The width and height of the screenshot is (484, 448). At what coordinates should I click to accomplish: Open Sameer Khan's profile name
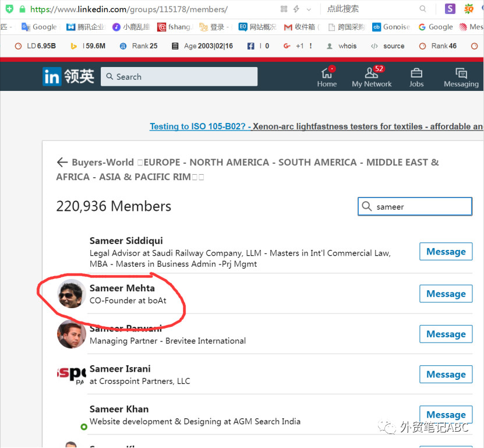(119, 409)
